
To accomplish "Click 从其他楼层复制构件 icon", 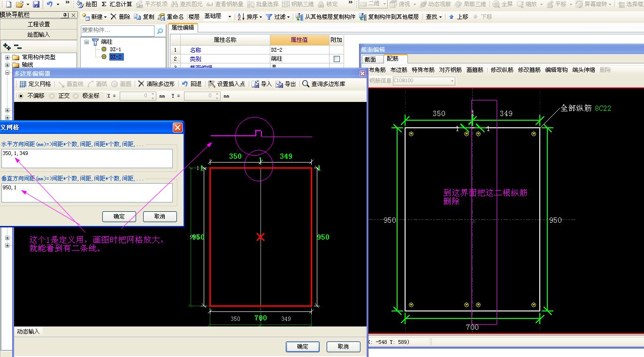I will coord(325,16).
